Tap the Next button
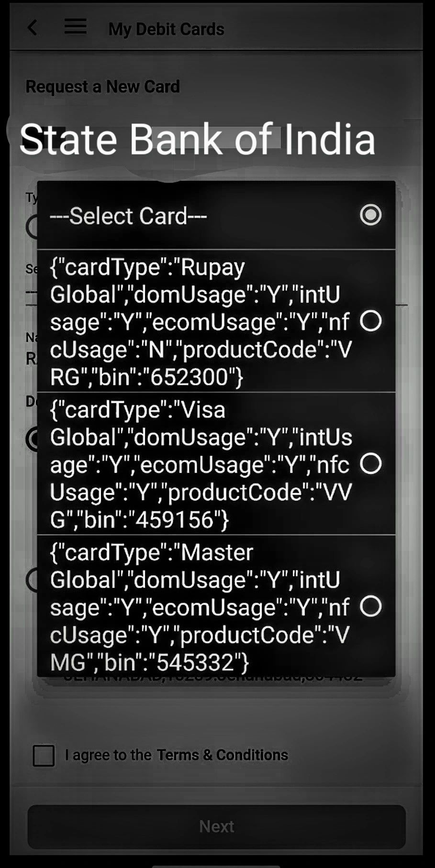The width and height of the screenshot is (435, 868). 217,826
